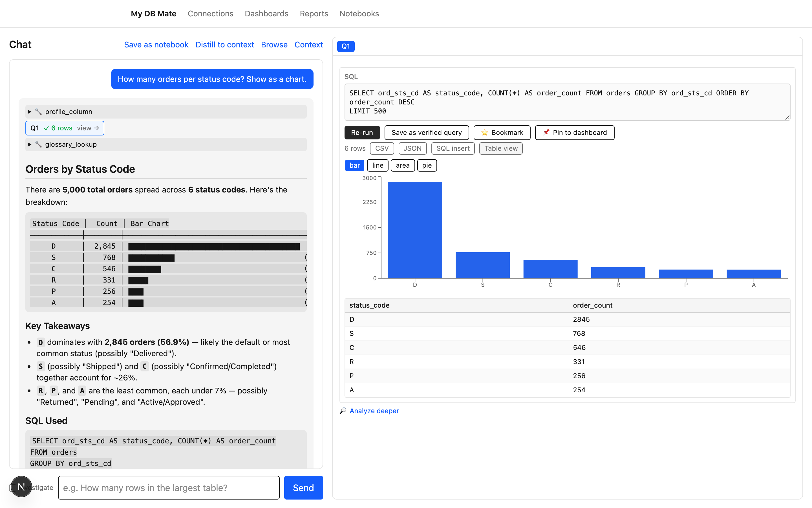Image resolution: width=812 pixels, height=508 pixels.
Task: Click the A bar in the chart
Action: click(754, 274)
